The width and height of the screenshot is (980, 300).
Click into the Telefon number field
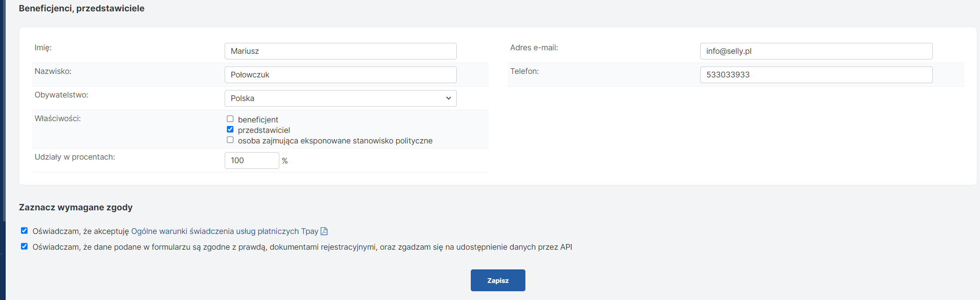(816, 75)
